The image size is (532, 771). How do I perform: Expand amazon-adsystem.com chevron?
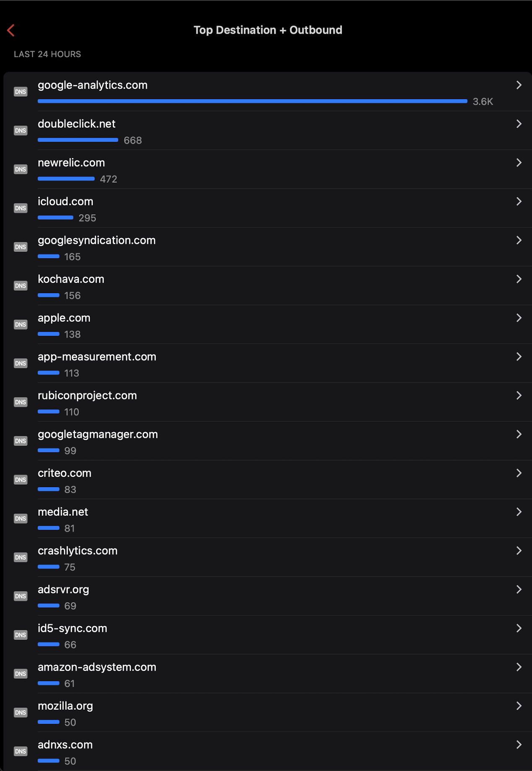(519, 667)
